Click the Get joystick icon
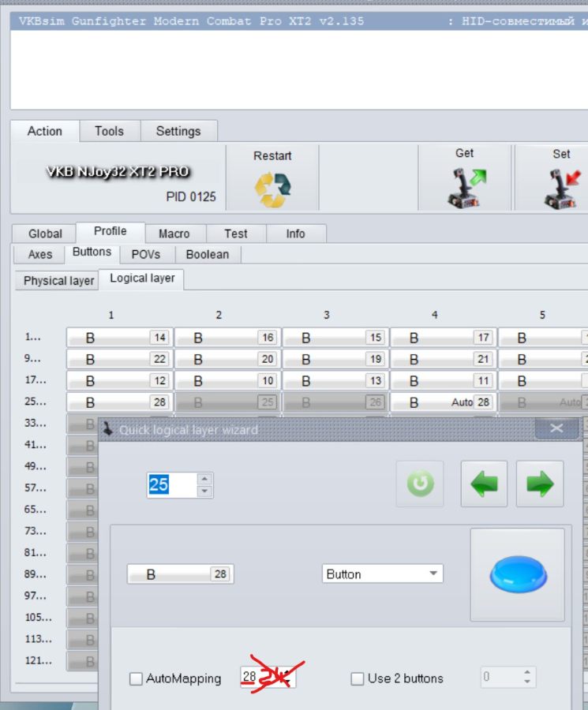This screenshot has width=588, height=710. (x=466, y=188)
